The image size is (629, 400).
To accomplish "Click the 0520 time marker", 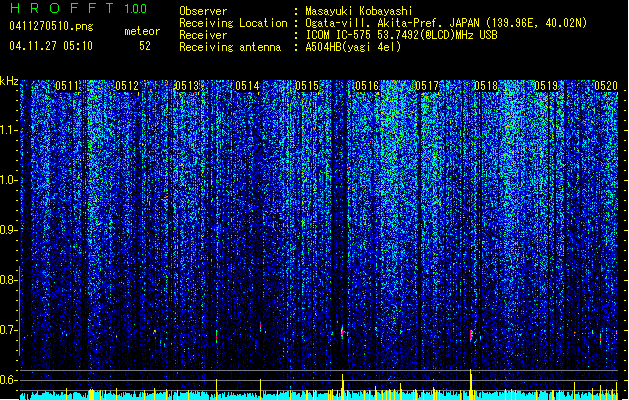I will coord(606,86).
